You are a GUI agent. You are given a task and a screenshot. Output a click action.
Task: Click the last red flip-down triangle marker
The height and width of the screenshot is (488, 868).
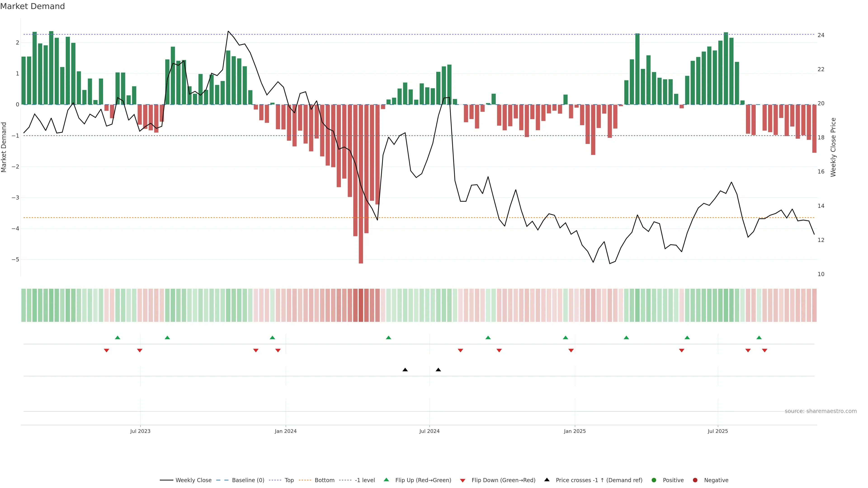[x=764, y=351]
